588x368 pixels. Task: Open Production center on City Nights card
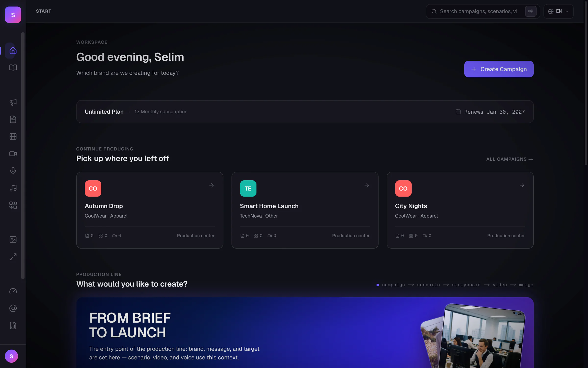click(506, 236)
